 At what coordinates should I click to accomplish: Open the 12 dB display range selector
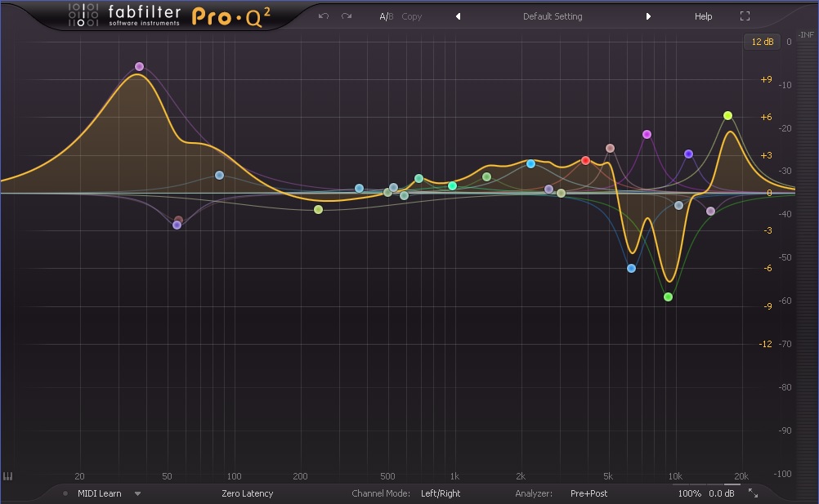[762, 42]
